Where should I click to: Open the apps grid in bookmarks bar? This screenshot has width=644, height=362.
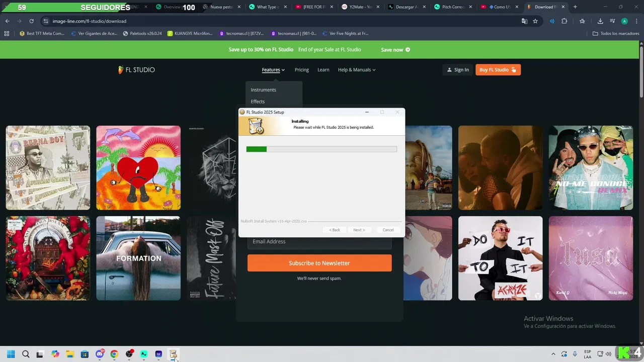(x=7, y=34)
